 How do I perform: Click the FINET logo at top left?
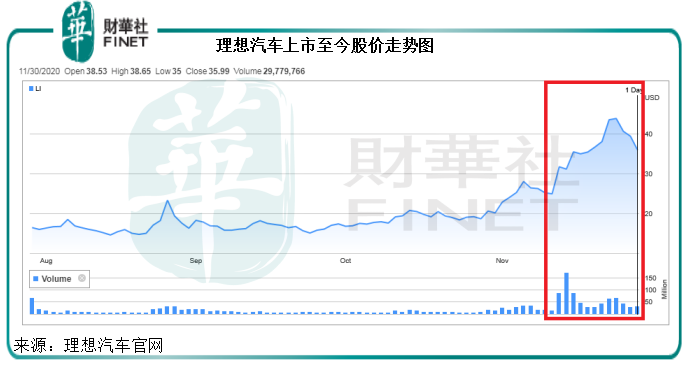click(x=105, y=32)
